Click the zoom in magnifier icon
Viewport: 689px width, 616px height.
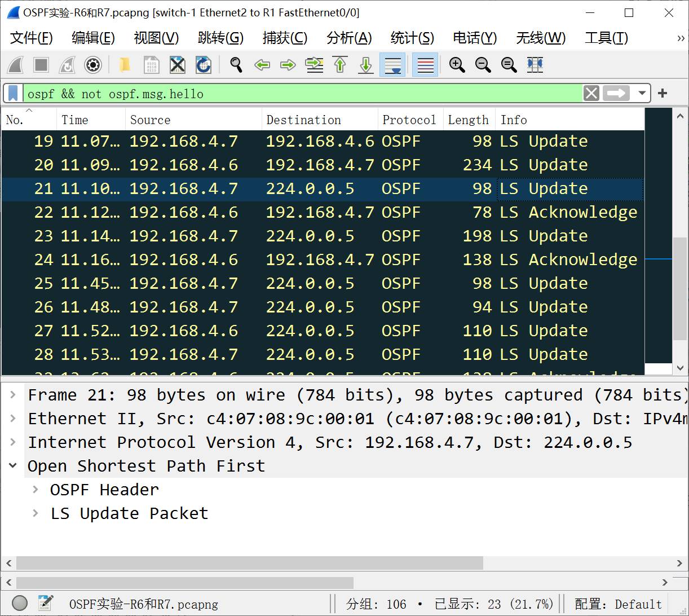coord(457,65)
